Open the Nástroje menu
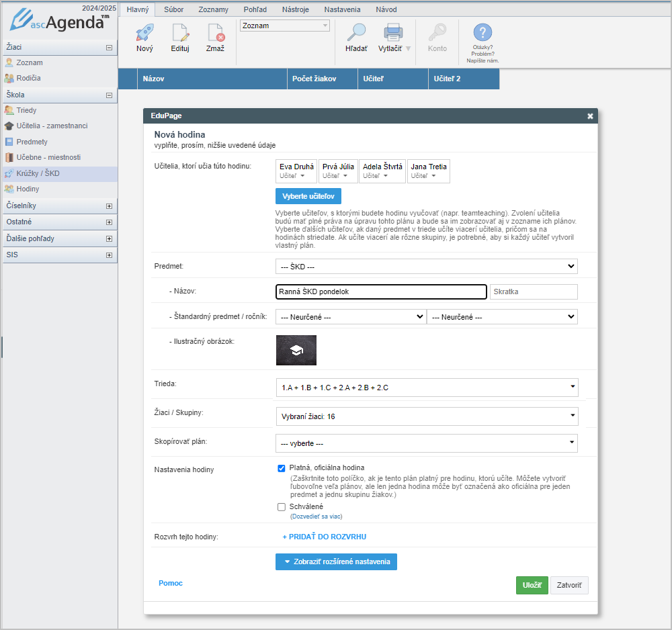The image size is (672, 630). point(296,9)
